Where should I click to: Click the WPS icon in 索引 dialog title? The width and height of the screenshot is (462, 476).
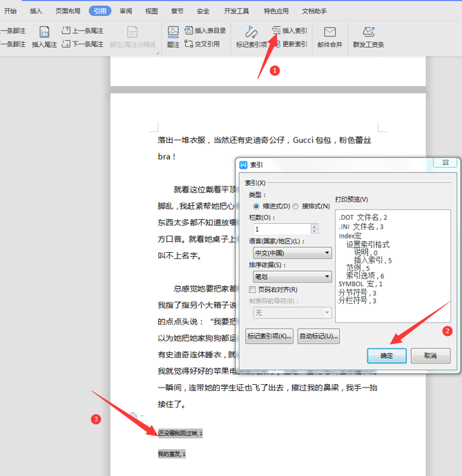(x=244, y=165)
